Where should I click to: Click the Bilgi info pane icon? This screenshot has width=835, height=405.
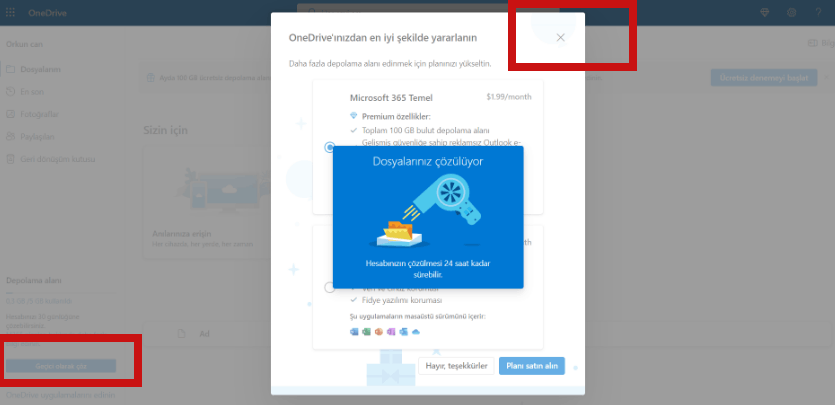[x=813, y=43]
